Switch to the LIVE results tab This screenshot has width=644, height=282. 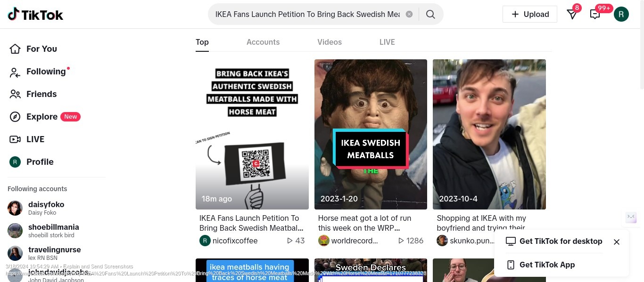point(387,42)
